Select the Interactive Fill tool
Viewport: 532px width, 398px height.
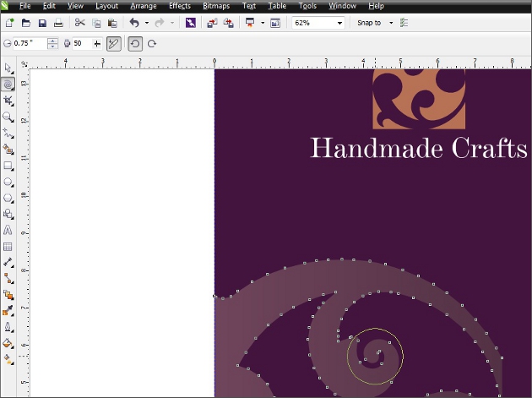pyautogui.click(x=8, y=359)
